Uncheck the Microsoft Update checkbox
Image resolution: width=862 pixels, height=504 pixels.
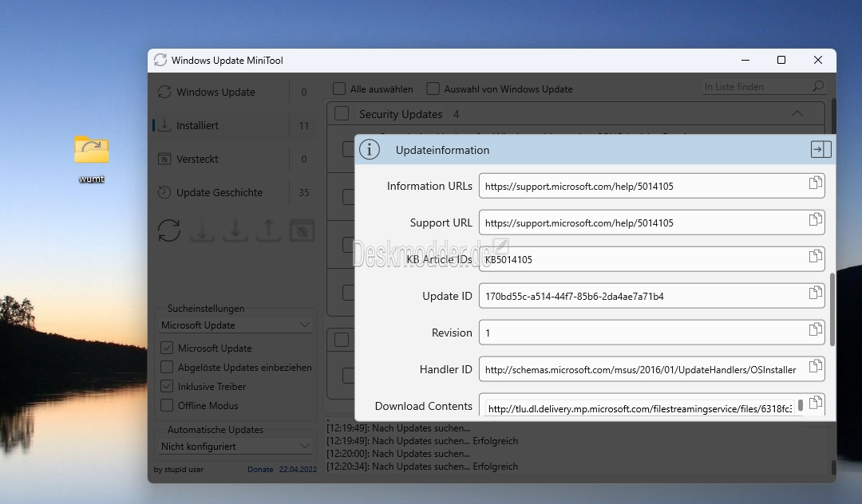point(167,348)
